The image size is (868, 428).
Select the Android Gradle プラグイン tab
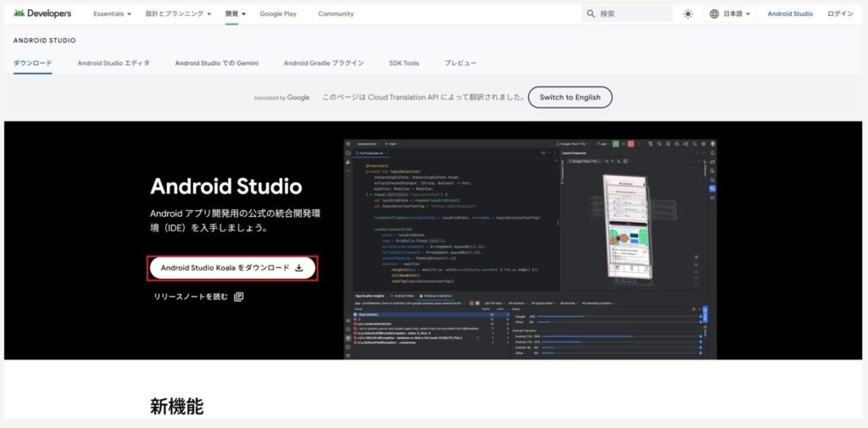tap(324, 63)
